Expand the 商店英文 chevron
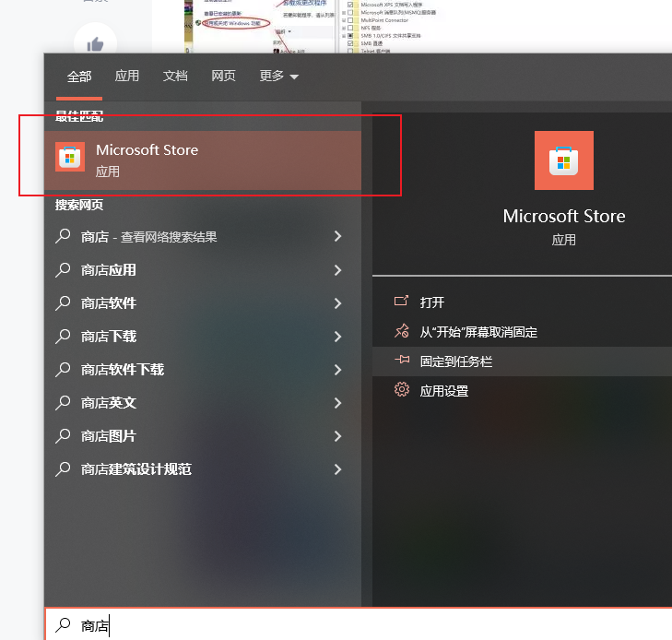 (337, 402)
